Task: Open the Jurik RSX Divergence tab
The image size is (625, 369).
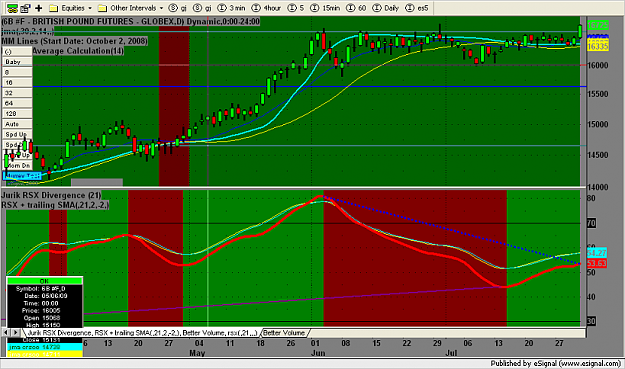Action: point(142,333)
